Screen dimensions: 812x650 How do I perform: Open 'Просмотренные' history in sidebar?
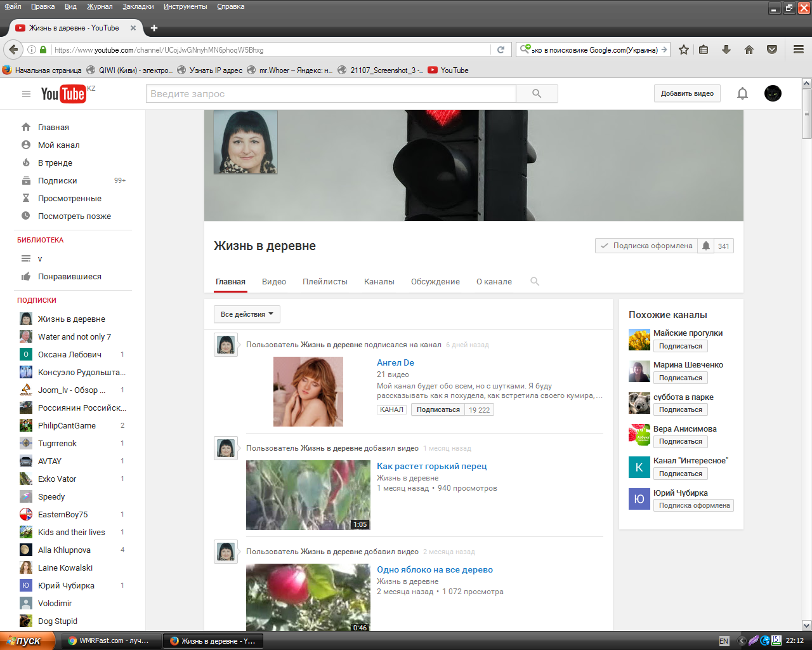[70, 198]
